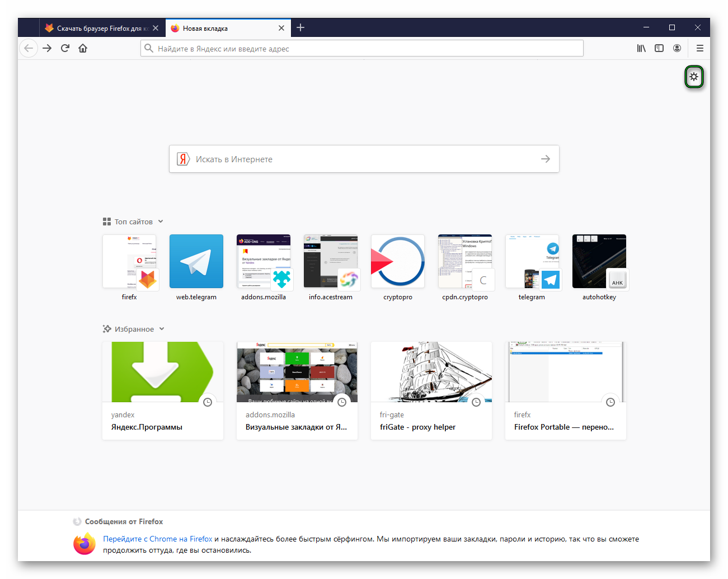This screenshot has width=728, height=579.
Task: Switch to 'Скачать браузер Firefox' tab
Action: click(x=102, y=28)
